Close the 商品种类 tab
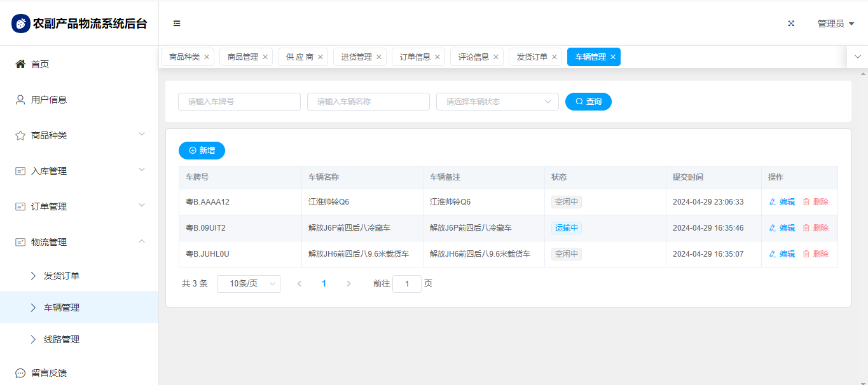The width and height of the screenshot is (868, 385). (207, 57)
